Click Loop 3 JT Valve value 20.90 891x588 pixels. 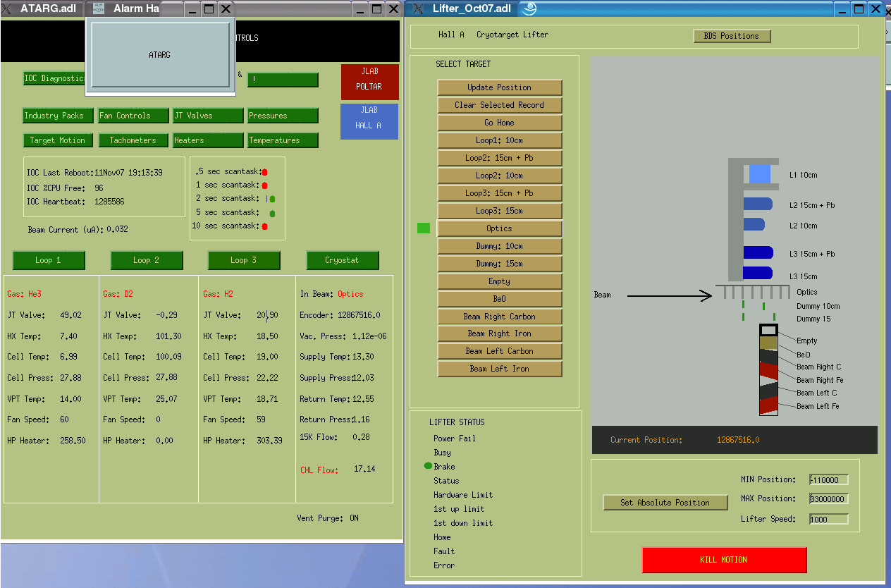click(x=267, y=315)
